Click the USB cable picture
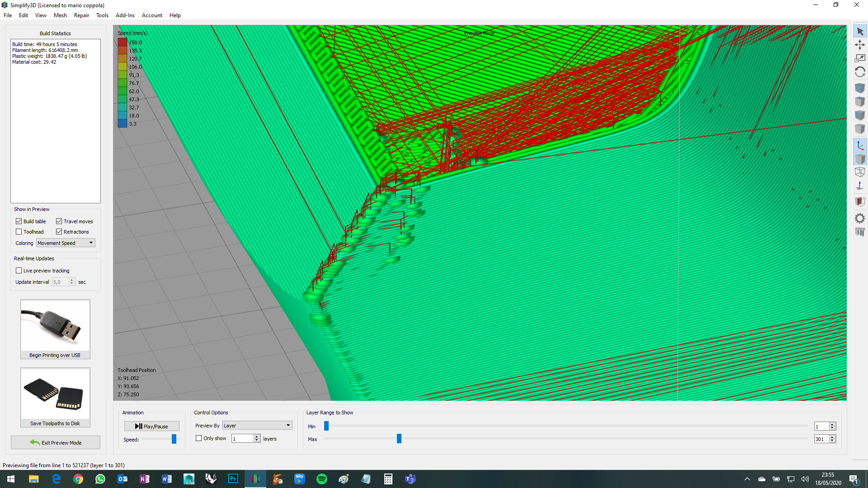868x488 pixels. [x=55, y=325]
